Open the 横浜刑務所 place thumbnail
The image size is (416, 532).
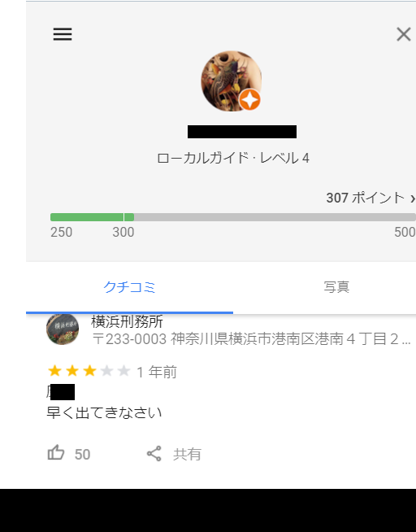coord(63,329)
